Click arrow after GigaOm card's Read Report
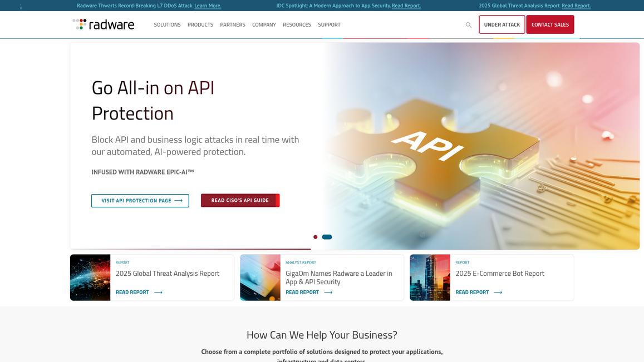Image resolution: width=644 pixels, height=362 pixels. click(x=328, y=292)
